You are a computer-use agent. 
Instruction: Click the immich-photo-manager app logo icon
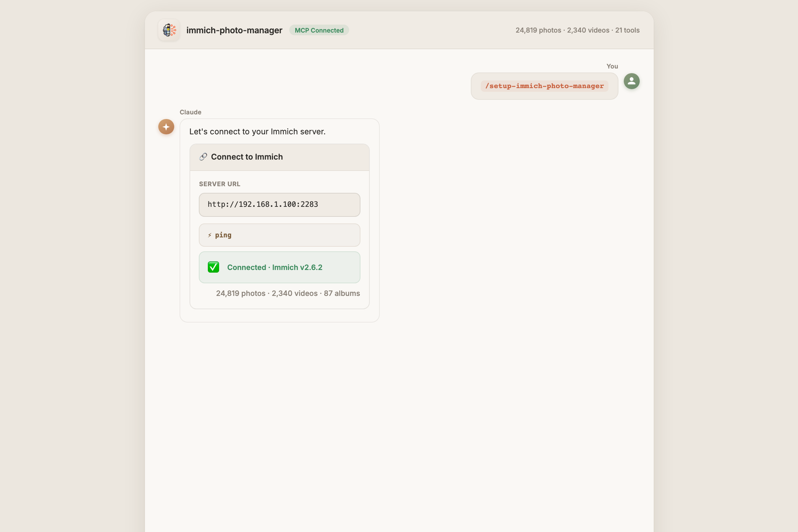tap(169, 30)
